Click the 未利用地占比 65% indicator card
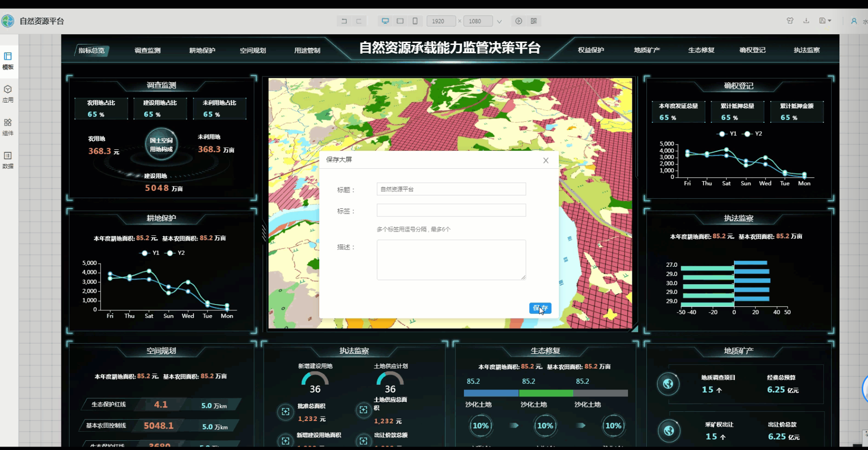868x450 pixels. (x=220, y=108)
